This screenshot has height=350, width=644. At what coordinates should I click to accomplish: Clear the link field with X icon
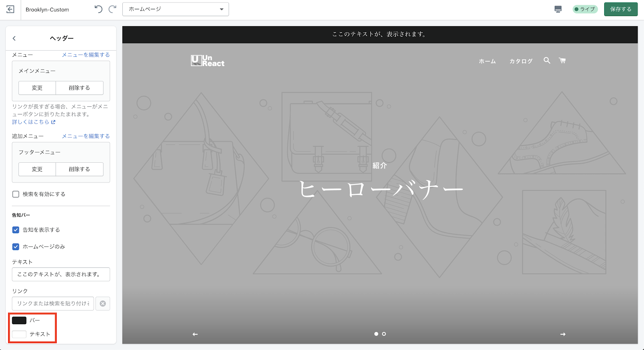click(103, 304)
